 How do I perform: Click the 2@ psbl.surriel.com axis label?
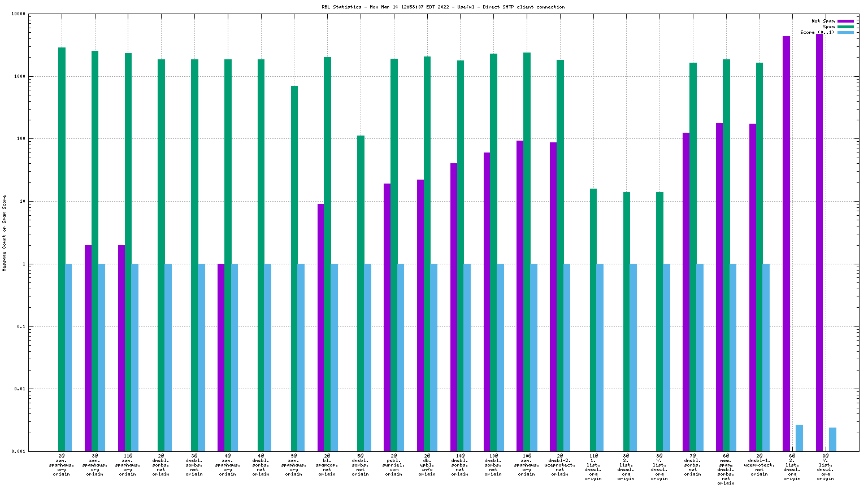pos(393,464)
